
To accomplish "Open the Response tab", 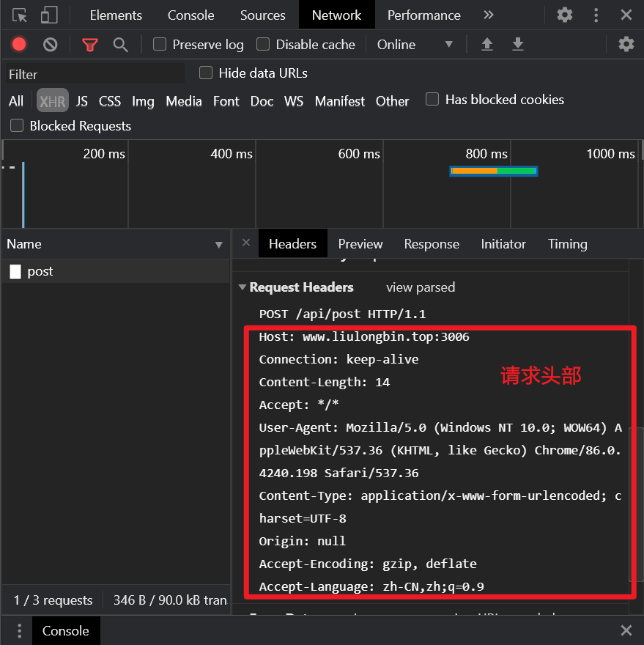I will coord(432,244).
